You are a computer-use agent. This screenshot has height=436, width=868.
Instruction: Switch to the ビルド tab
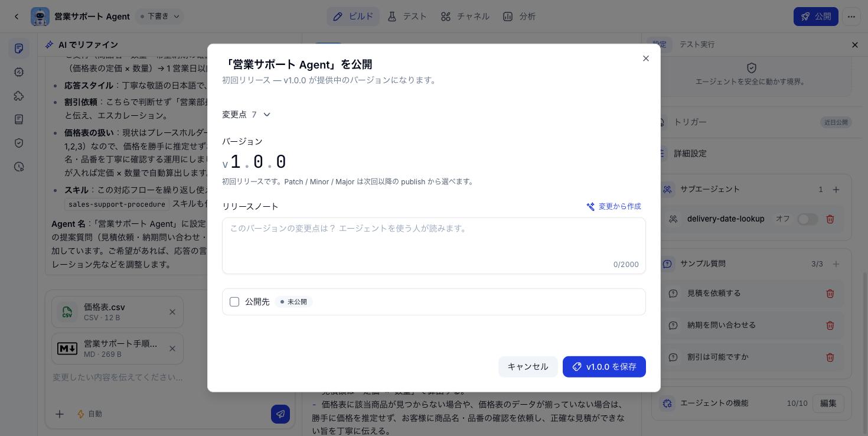[353, 17]
